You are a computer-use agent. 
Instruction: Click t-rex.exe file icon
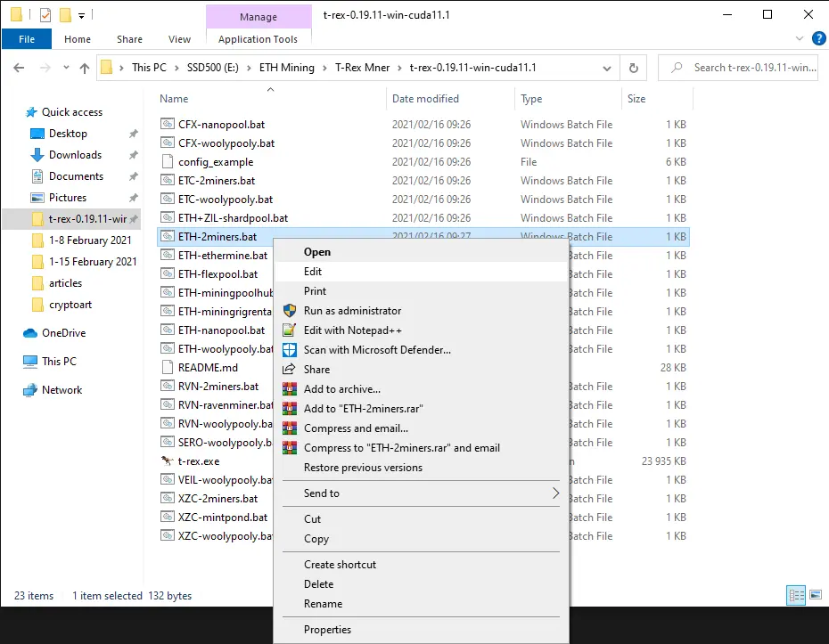point(167,461)
